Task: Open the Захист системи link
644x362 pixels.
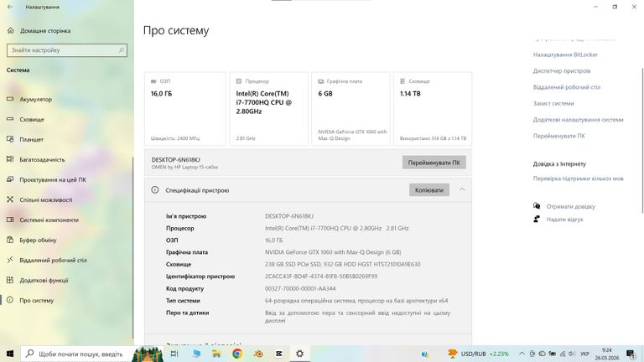Action: pyautogui.click(x=553, y=104)
